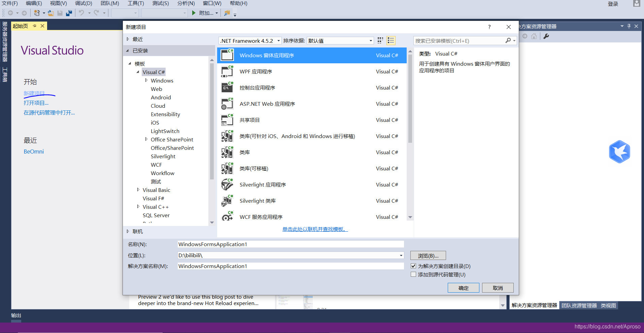The width and height of the screenshot is (644, 333).
Task: Uncheck 为解决方案创建目录 checkbox
Action: (413, 266)
